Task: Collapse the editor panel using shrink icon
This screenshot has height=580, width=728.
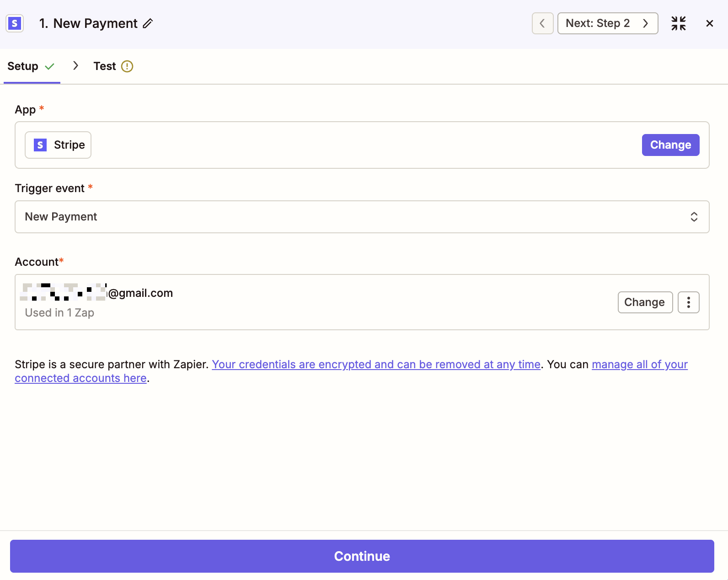Action: tap(679, 23)
